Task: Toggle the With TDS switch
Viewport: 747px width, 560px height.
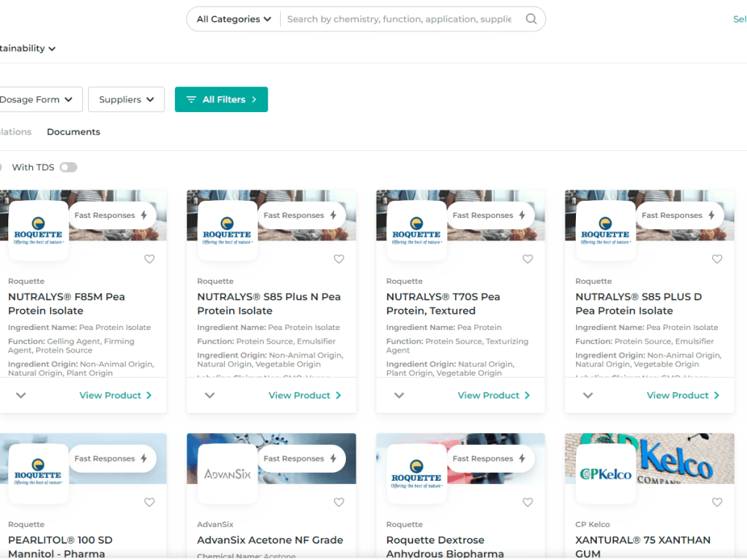Action: [68, 167]
